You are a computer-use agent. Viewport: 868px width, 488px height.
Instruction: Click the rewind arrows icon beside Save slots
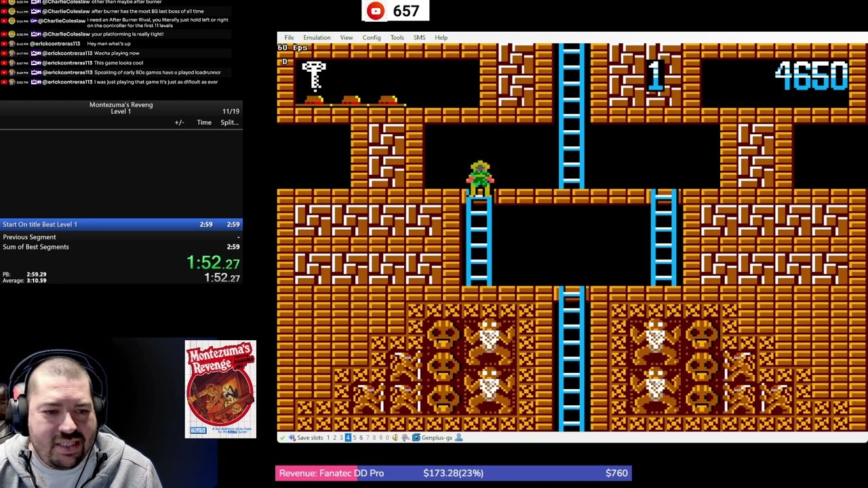click(292, 438)
